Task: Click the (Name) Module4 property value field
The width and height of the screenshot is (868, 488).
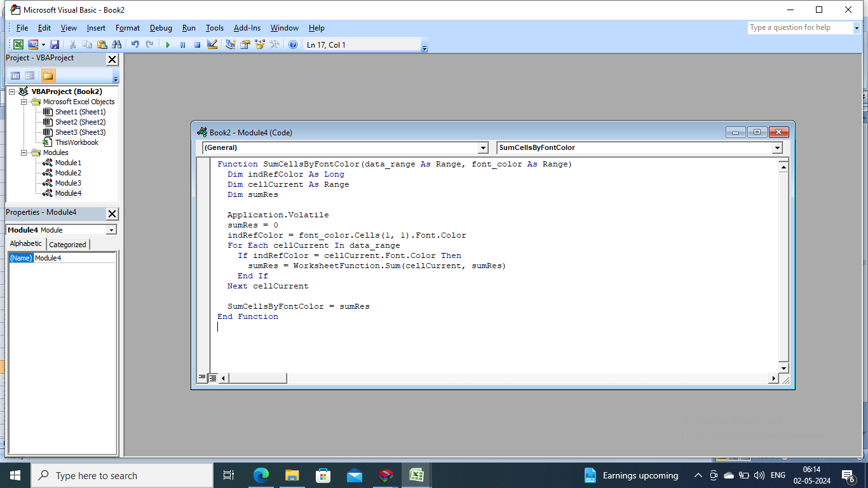Action: tap(74, 258)
